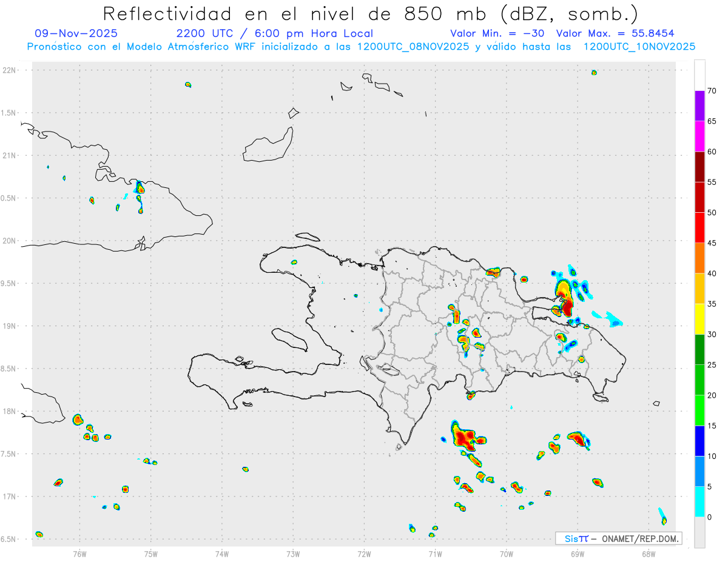728x562 pixels.
Task: Click the time '2200 UTC / 6:00 pm Hora Local'
Action: (x=274, y=33)
